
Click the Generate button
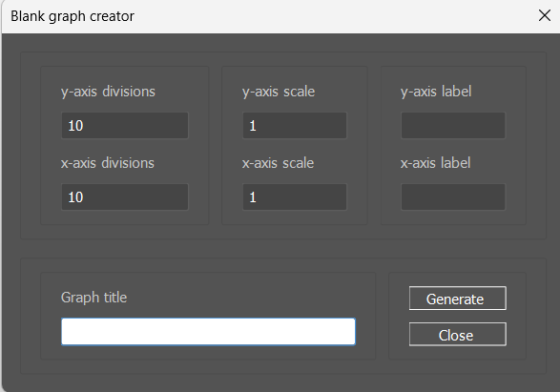[458, 299]
